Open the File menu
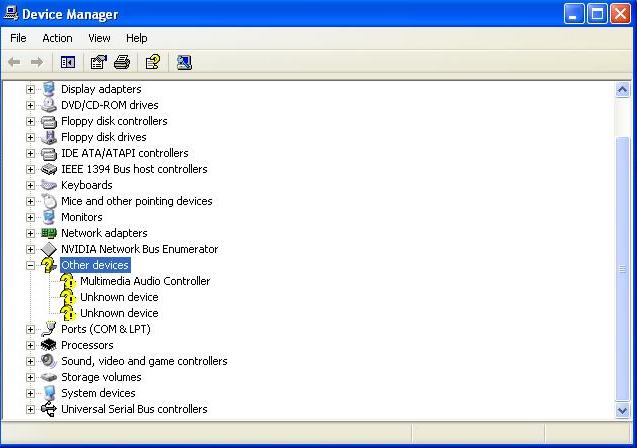 [18, 38]
